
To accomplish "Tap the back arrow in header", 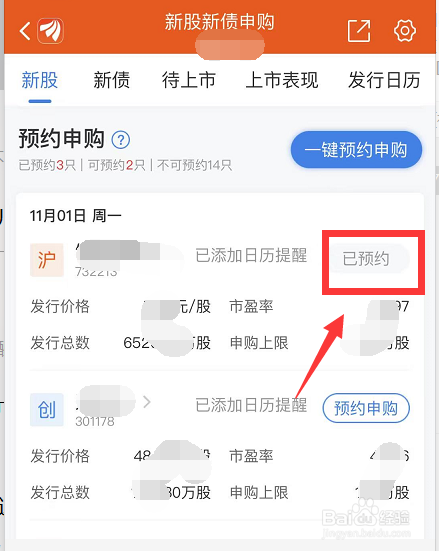I will 25,31.
